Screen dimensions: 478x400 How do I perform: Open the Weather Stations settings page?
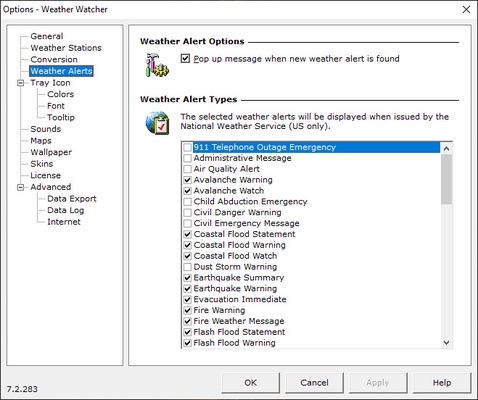tap(66, 48)
